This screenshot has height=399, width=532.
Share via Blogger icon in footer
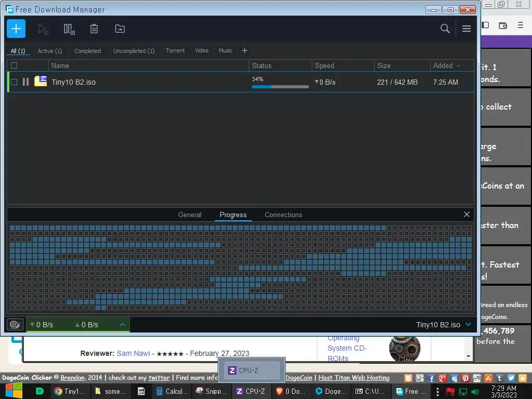[x=408, y=378]
